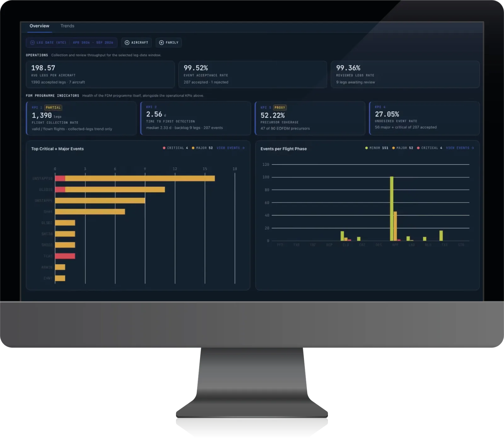Toggle Major legend in Top Critical + Major Events

202,148
